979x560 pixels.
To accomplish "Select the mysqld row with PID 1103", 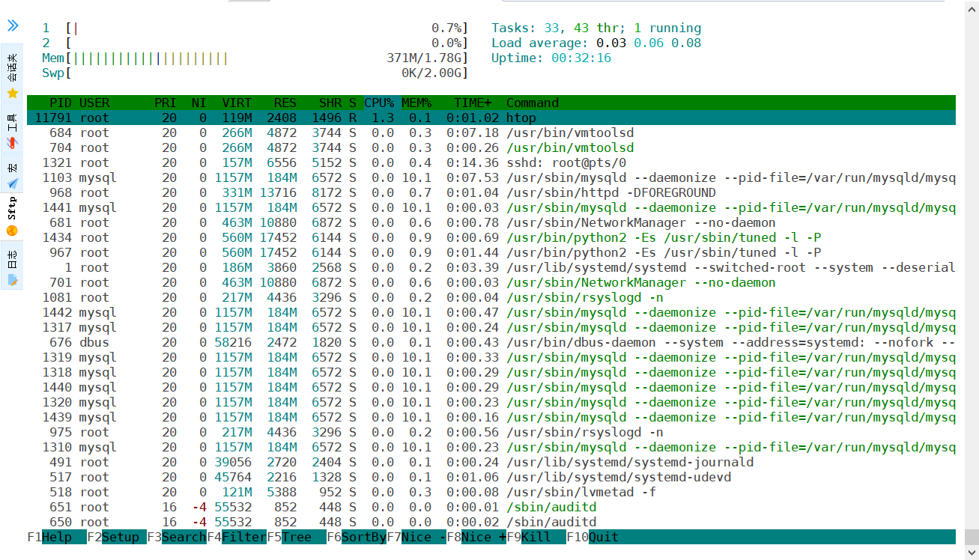I will (491, 177).
